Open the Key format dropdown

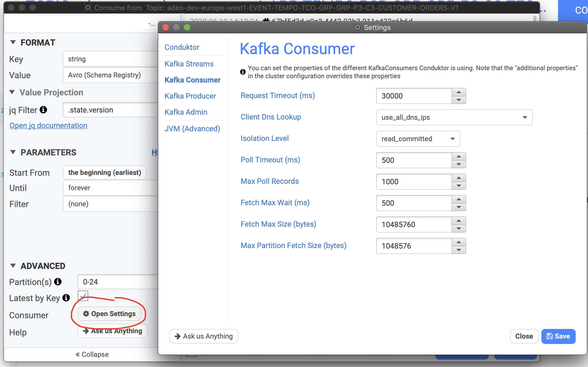click(110, 59)
